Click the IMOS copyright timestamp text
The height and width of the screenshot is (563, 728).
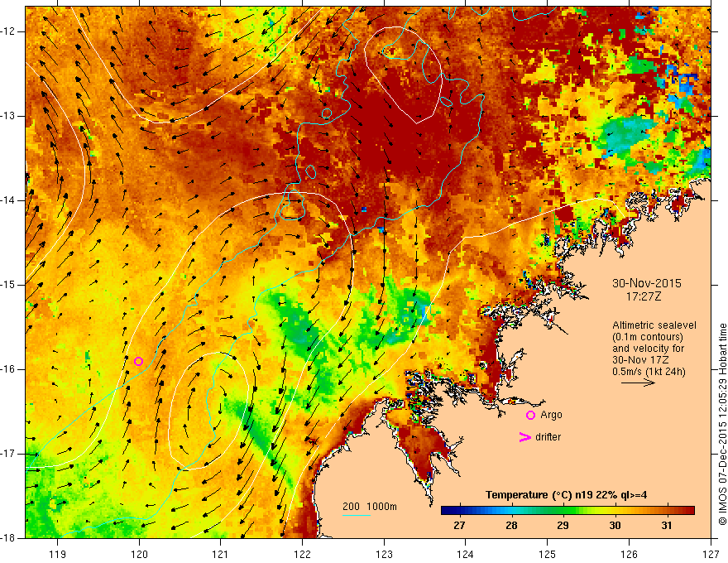722,424
